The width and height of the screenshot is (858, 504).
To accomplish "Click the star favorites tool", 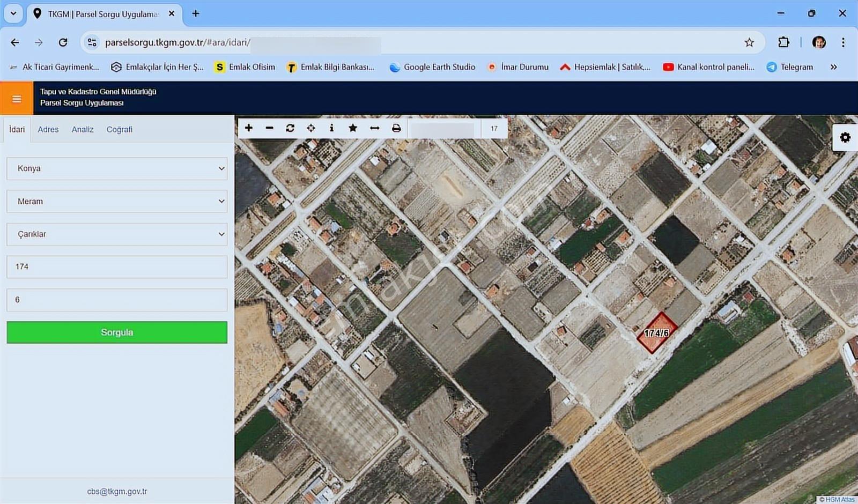I will (x=353, y=128).
